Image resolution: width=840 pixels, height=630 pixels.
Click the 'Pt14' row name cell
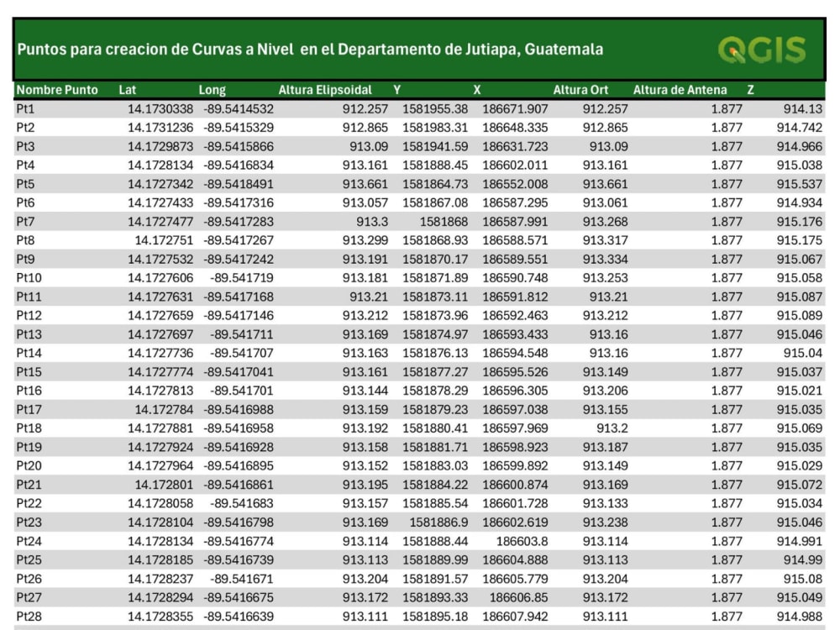coord(29,353)
